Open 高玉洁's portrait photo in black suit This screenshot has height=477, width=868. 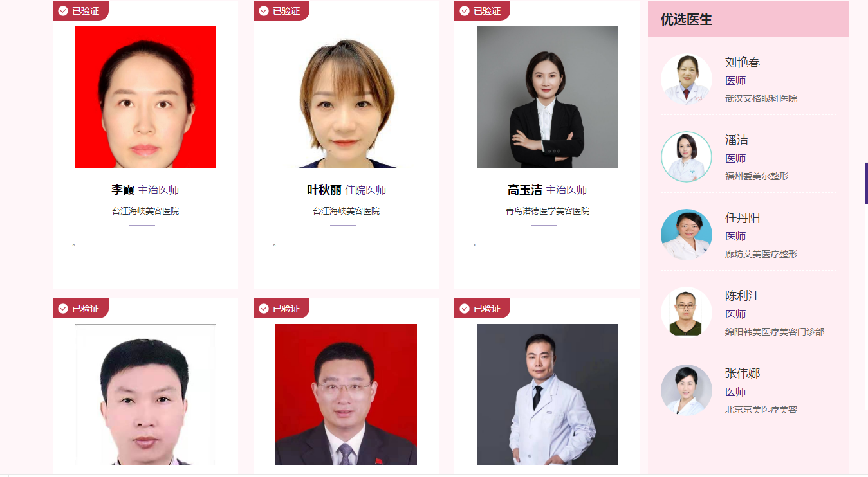click(548, 97)
